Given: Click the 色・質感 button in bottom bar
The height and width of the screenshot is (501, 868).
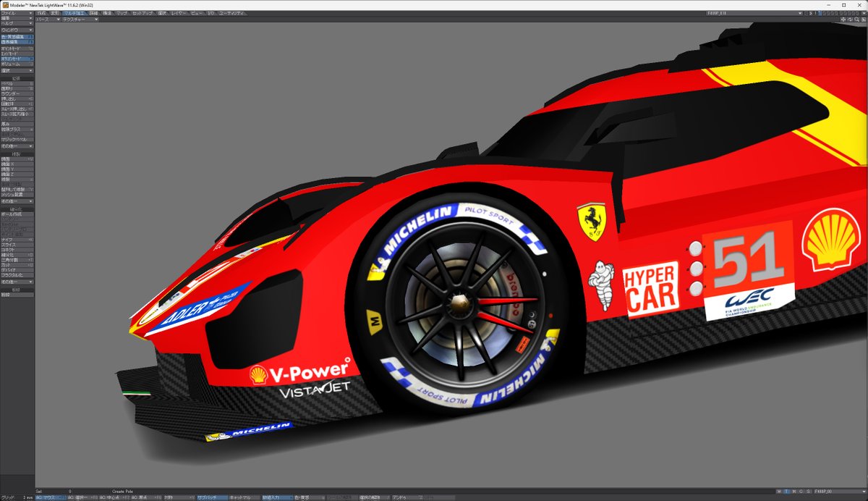Looking at the screenshot, I should click(309, 497).
